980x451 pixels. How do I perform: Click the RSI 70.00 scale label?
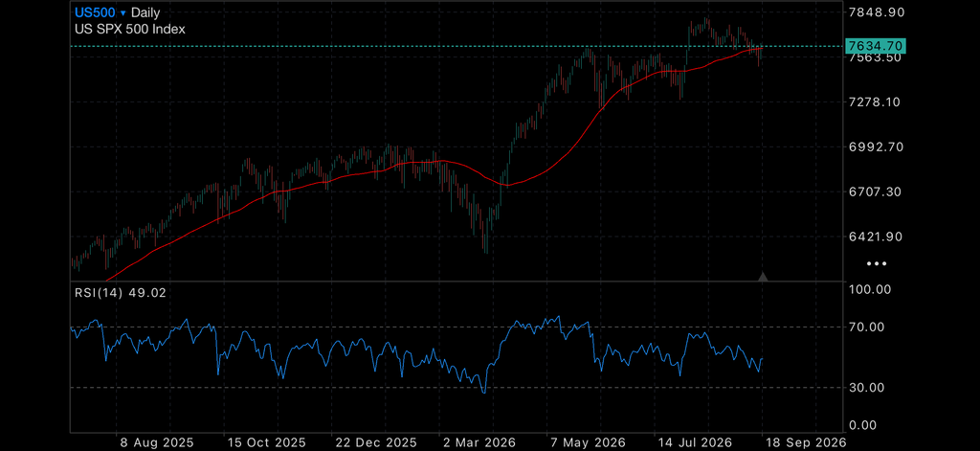[x=867, y=327]
